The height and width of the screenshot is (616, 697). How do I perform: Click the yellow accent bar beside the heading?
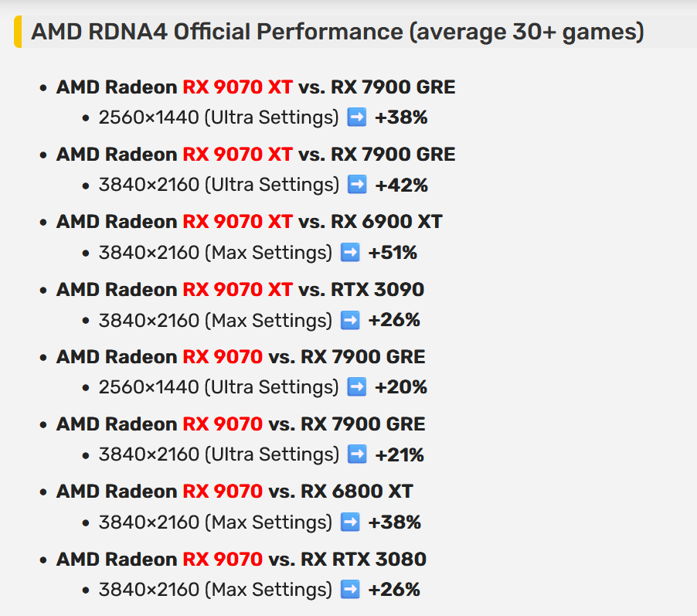[x=18, y=32]
